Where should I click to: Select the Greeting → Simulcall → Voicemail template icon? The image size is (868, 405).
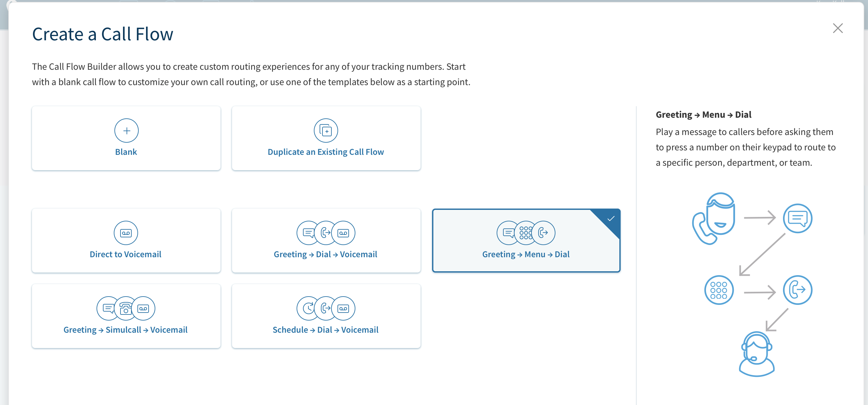coord(126,309)
